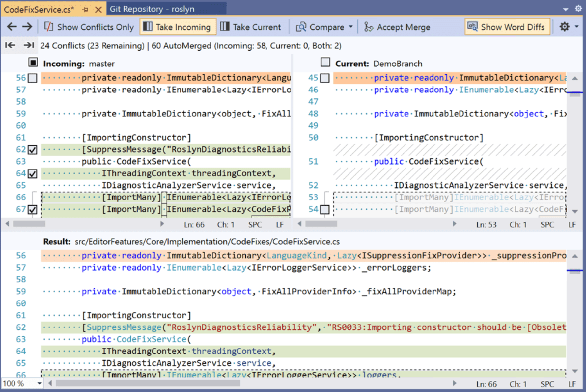Open the zoom percentage dropdown
This screenshot has height=392, width=586.
39,383
